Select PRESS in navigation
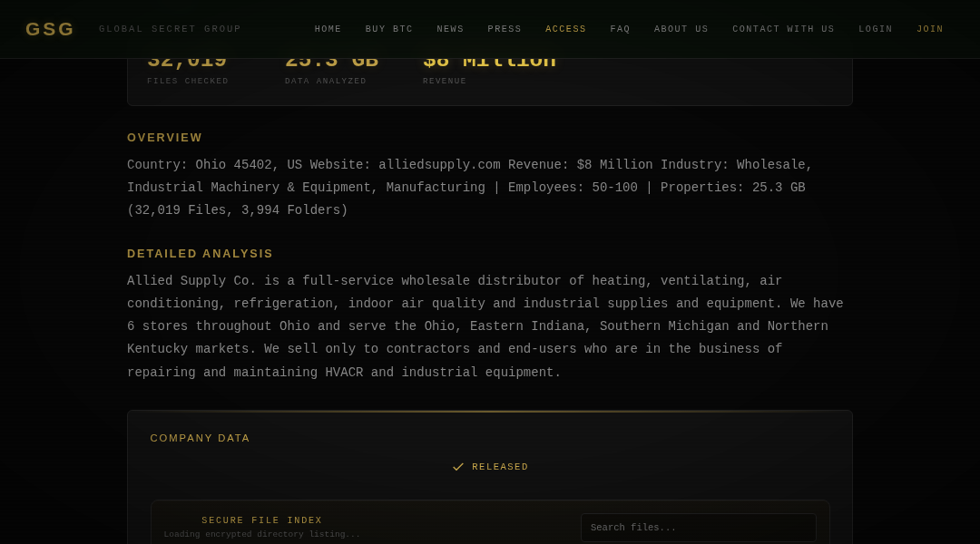Viewport: 980px width, 544px height. tap(505, 29)
